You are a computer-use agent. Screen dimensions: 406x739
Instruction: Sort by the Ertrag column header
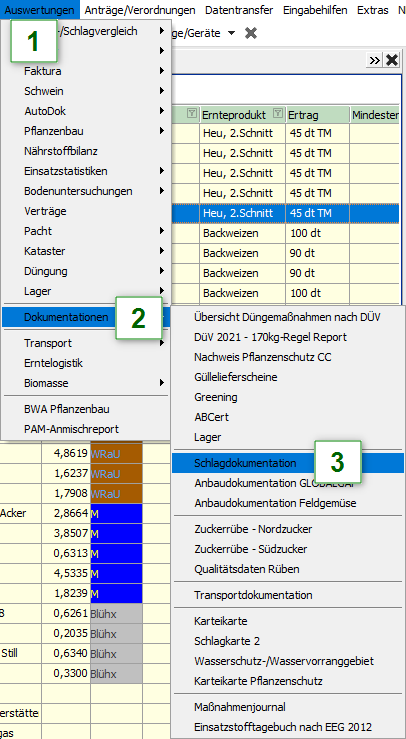click(x=317, y=115)
